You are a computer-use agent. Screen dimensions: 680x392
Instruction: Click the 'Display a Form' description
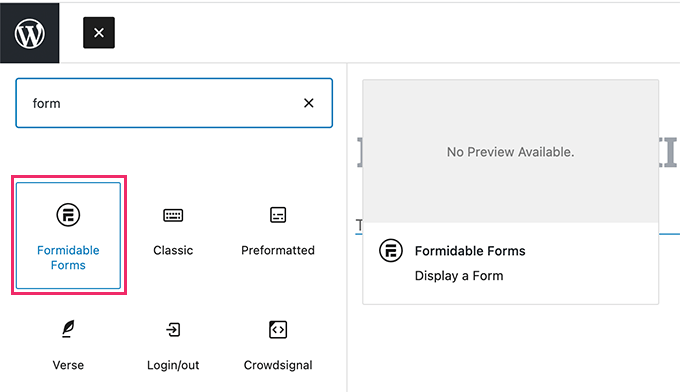tap(459, 276)
